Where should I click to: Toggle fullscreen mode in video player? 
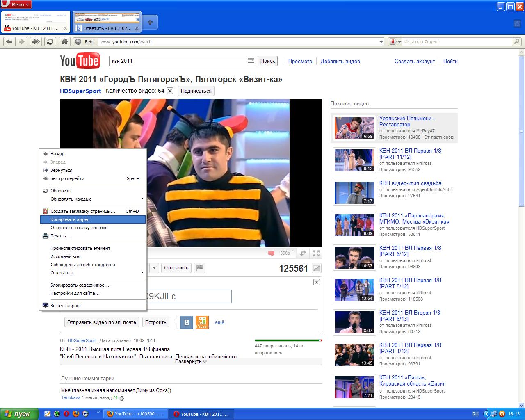pyautogui.click(x=316, y=253)
